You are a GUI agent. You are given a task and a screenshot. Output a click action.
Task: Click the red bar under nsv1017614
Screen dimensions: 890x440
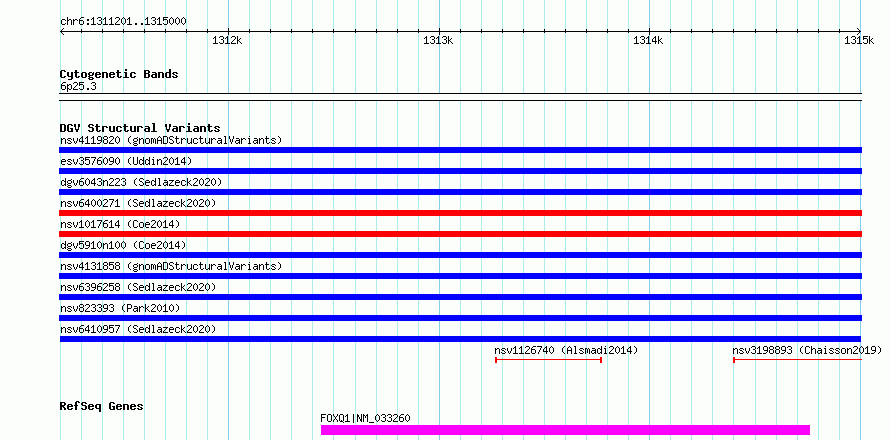point(461,234)
